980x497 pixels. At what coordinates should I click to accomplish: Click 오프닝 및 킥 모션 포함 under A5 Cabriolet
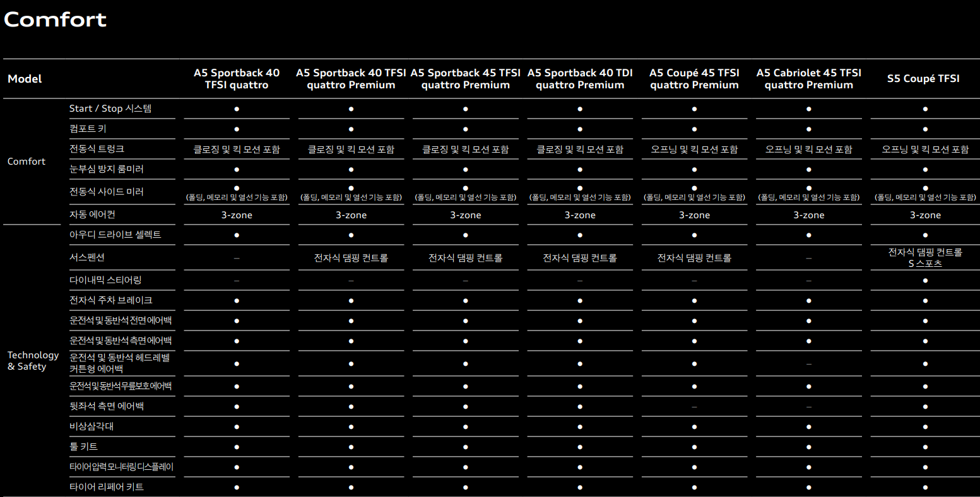click(809, 149)
